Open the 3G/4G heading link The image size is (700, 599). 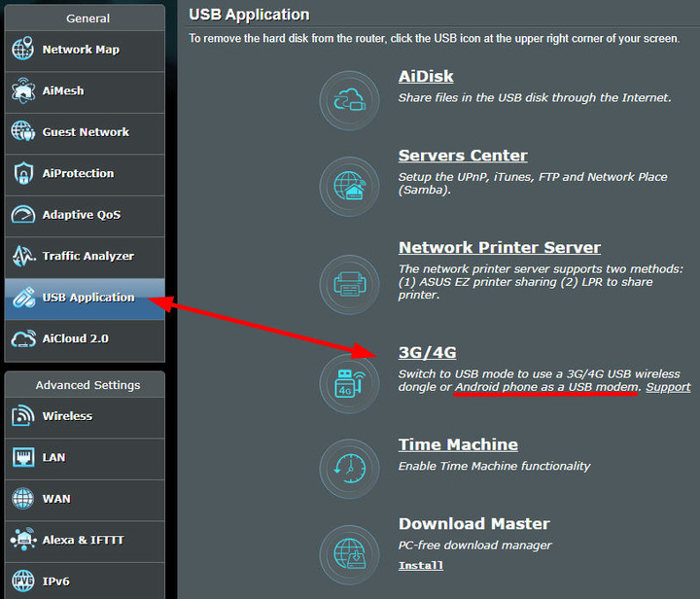pos(427,353)
